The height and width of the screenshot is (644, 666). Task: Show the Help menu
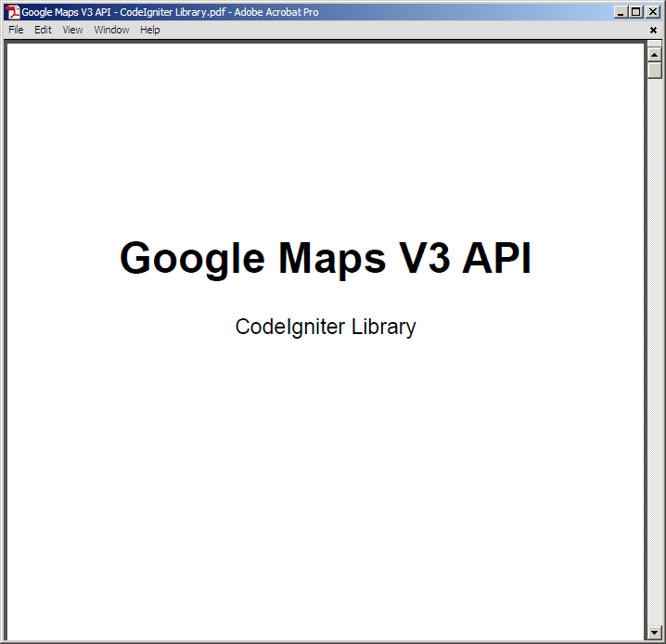pos(150,30)
